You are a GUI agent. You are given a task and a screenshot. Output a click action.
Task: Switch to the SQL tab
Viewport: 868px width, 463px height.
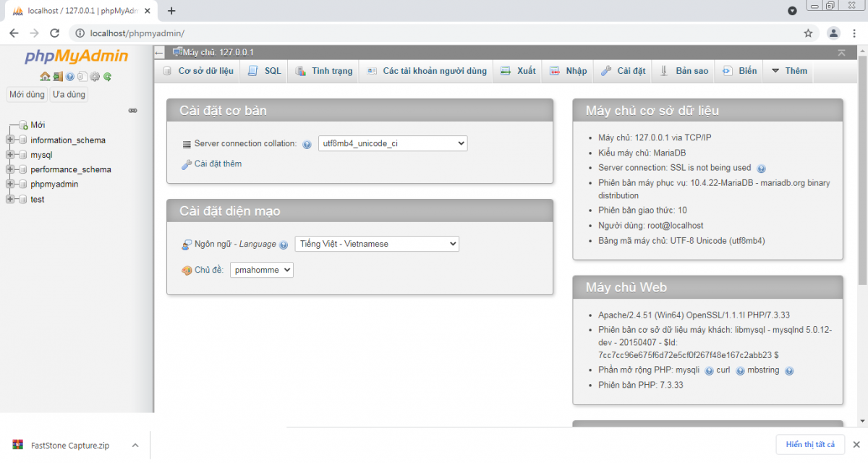click(265, 71)
